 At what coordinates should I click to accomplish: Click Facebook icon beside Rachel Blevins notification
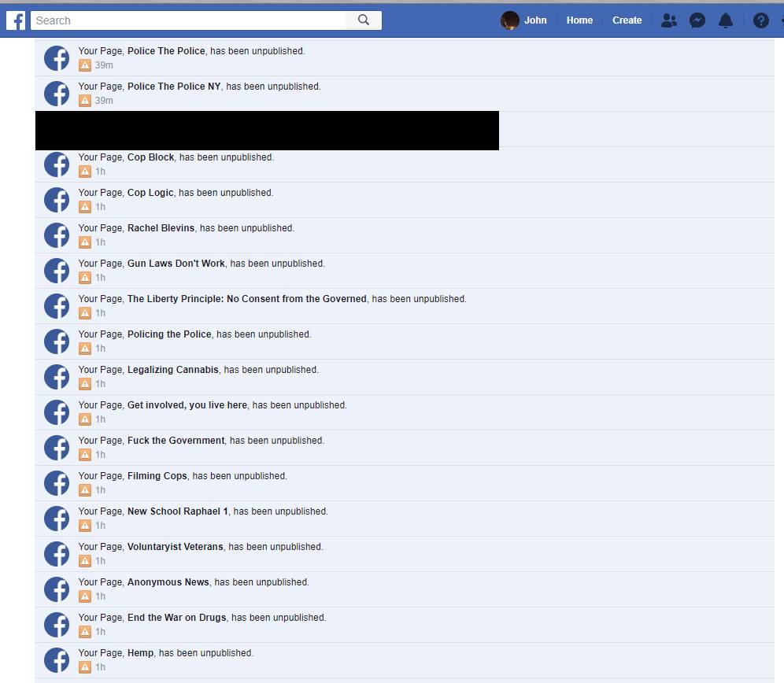(57, 235)
